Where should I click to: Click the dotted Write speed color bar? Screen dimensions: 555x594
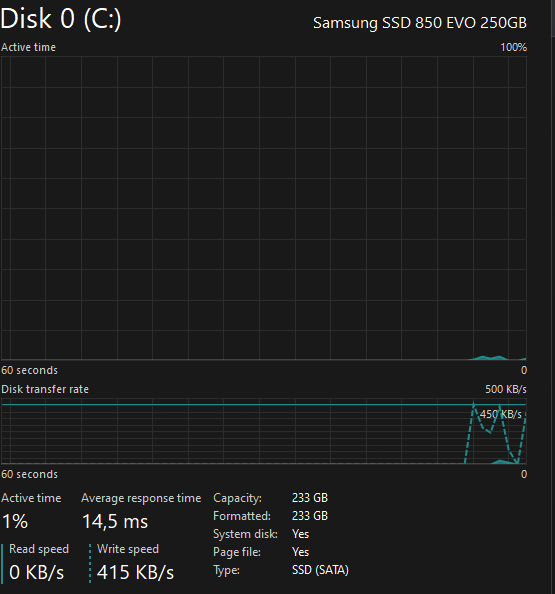(90, 563)
